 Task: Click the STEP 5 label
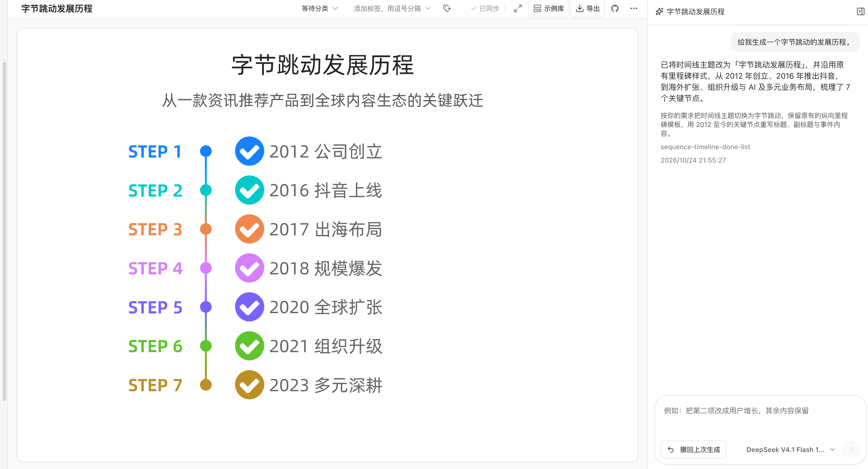pos(155,307)
